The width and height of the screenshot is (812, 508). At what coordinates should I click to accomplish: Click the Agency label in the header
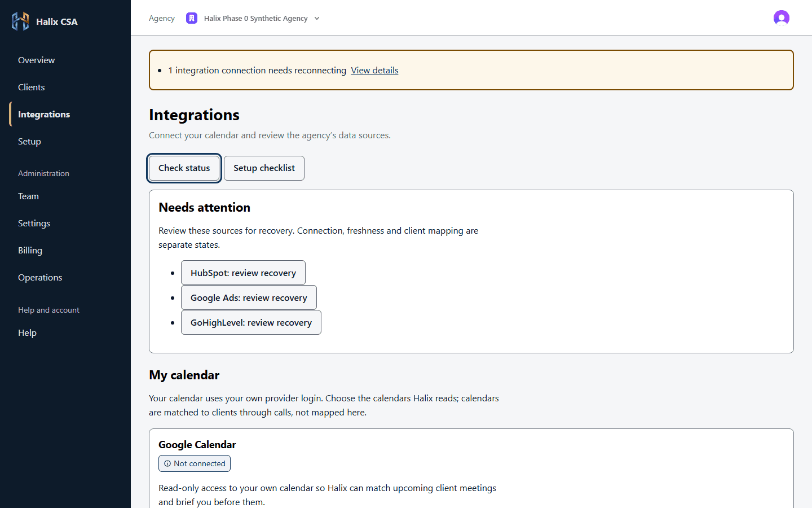coord(162,18)
